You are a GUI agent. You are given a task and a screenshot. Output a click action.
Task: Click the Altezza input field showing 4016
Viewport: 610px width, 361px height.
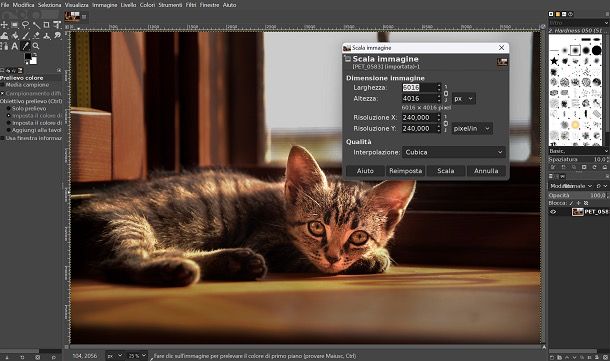click(419, 99)
